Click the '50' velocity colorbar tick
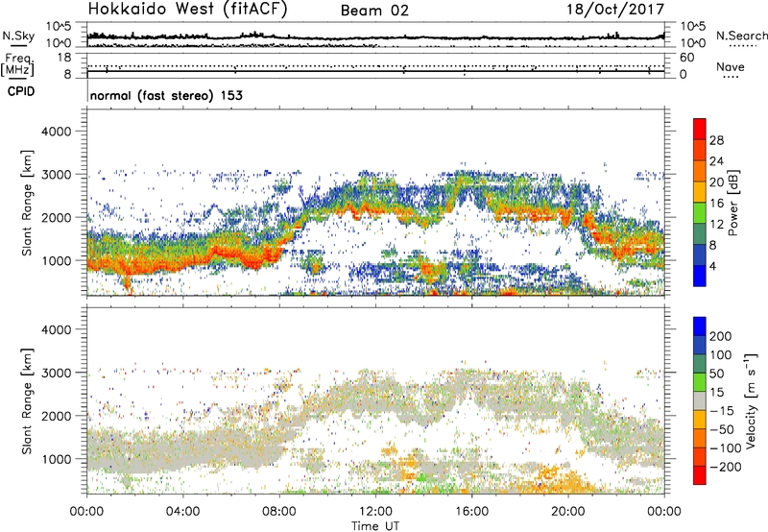Viewport: 768px width, 532px height. (x=716, y=374)
